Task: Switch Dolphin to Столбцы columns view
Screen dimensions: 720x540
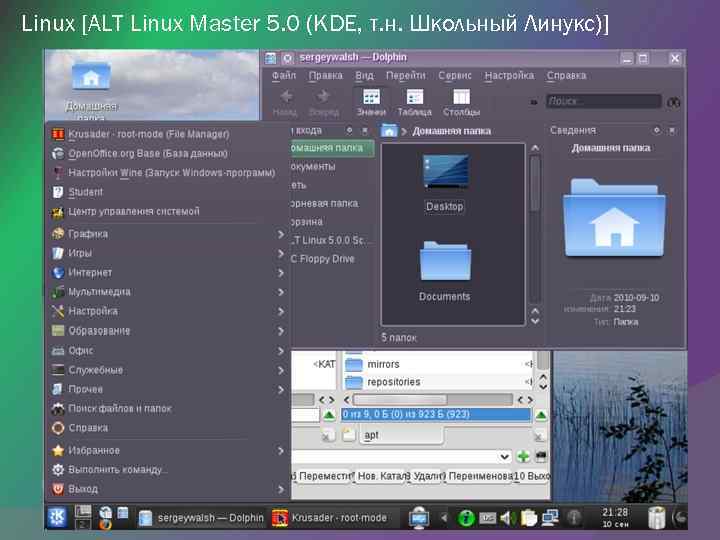Action: [x=461, y=103]
